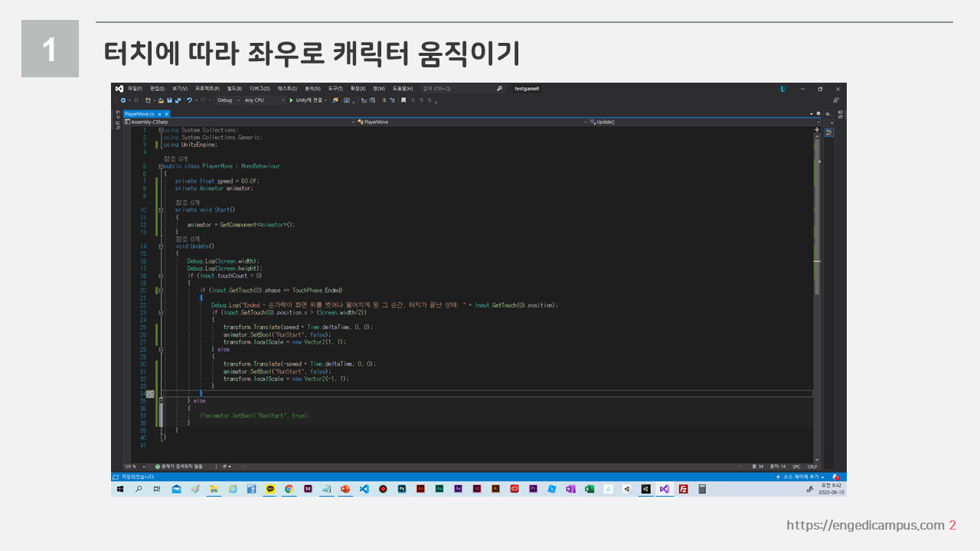Click the 문제가 검색되지 않음 status indicator

pyautogui.click(x=178, y=466)
